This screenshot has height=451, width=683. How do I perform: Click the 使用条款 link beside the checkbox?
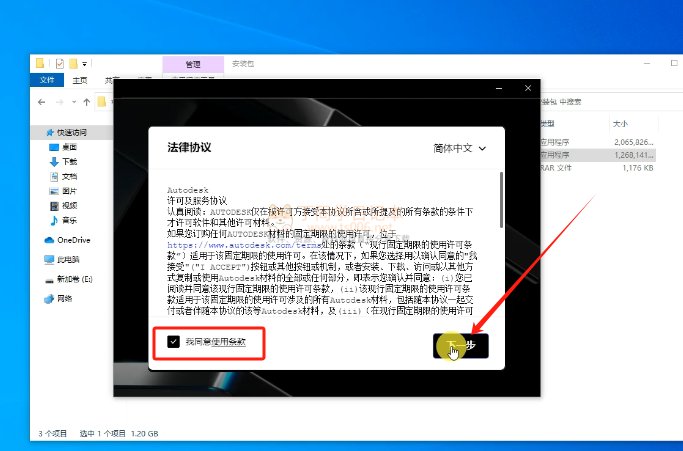tap(228, 342)
